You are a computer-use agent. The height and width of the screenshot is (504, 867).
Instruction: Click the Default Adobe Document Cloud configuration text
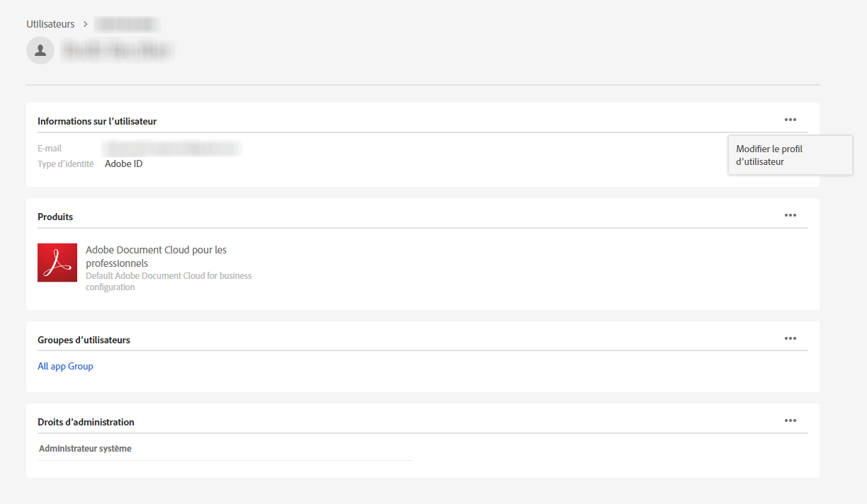click(169, 281)
